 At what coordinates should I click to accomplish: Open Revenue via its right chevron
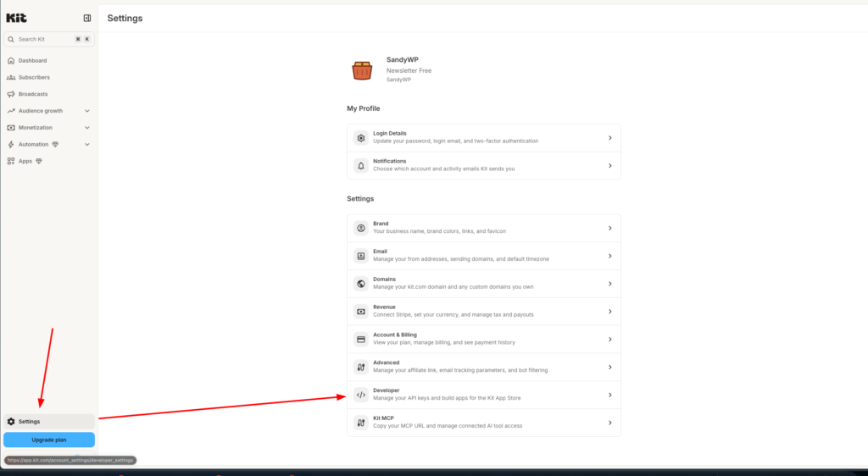[x=610, y=311]
